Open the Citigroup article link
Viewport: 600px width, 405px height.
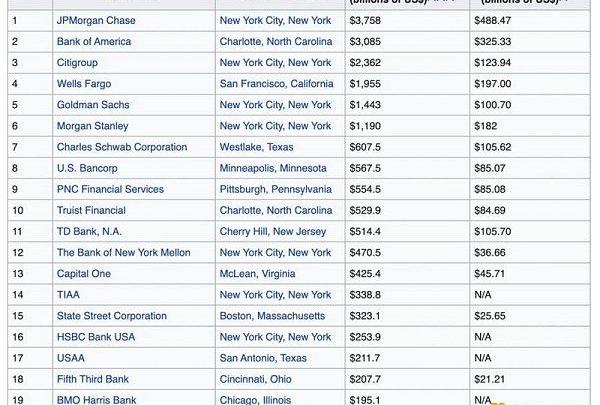[x=78, y=62]
